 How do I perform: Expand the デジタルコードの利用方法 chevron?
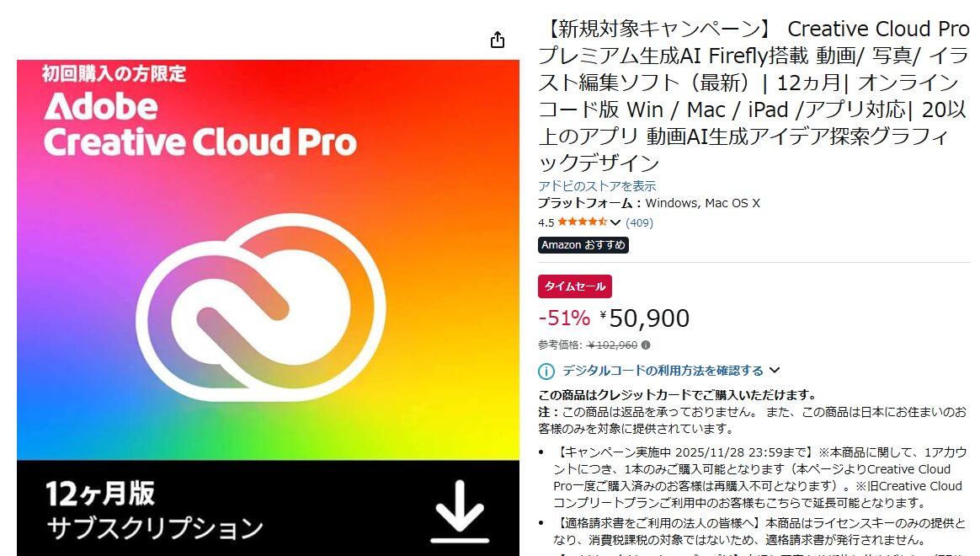775,371
